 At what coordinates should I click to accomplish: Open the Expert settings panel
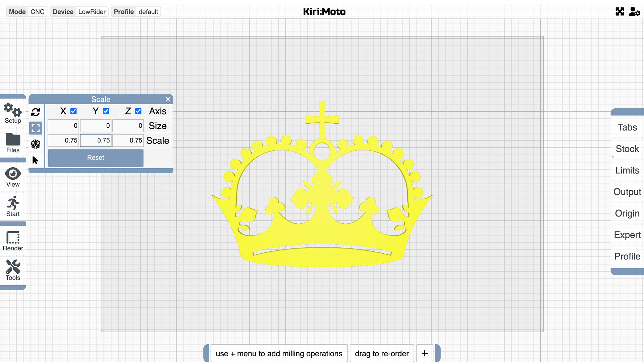[x=627, y=235]
